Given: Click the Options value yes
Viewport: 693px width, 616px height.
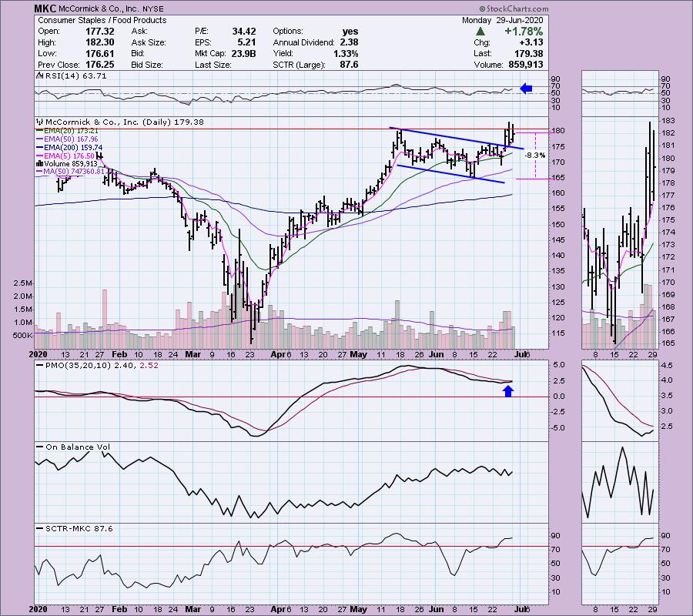Looking at the screenshot, I should 350,32.
